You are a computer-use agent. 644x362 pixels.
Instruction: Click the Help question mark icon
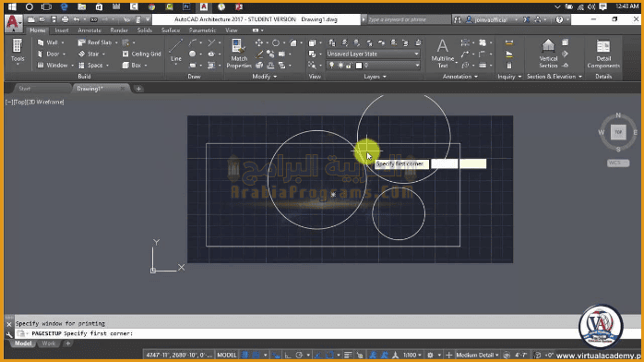point(559,19)
